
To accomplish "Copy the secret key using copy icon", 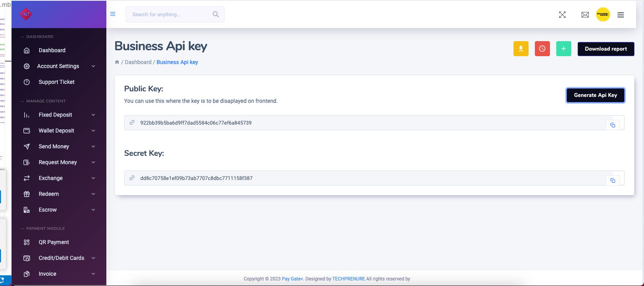I will point(612,180).
